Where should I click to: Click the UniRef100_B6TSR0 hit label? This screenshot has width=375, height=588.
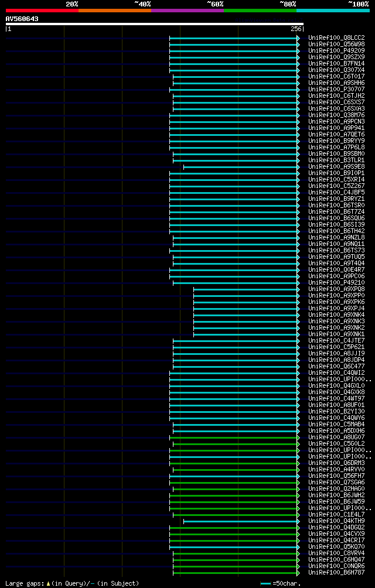[x=336, y=205]
